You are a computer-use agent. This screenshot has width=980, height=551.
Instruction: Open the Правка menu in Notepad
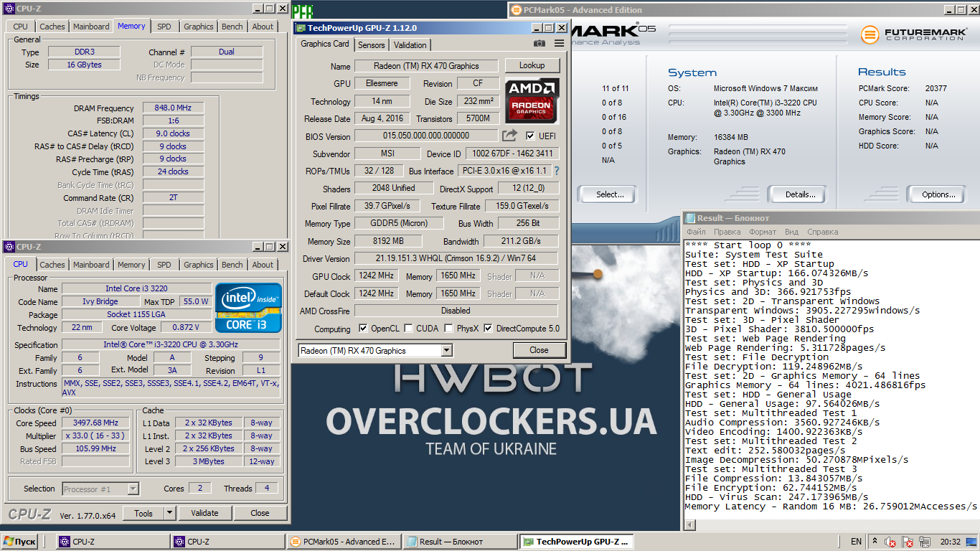(x=727, y=232)
